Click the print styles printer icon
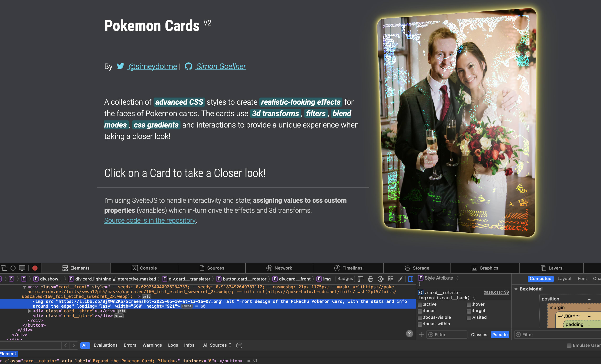The width and height of the screenshot is (601, 364). pyautogui.click(x=371, y=279)
